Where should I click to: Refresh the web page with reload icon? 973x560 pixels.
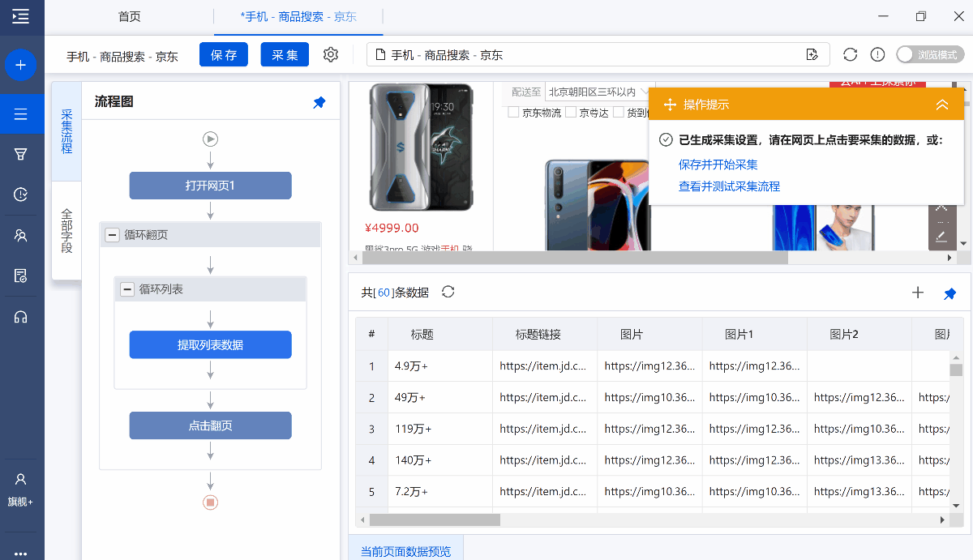tap(851, 54)
